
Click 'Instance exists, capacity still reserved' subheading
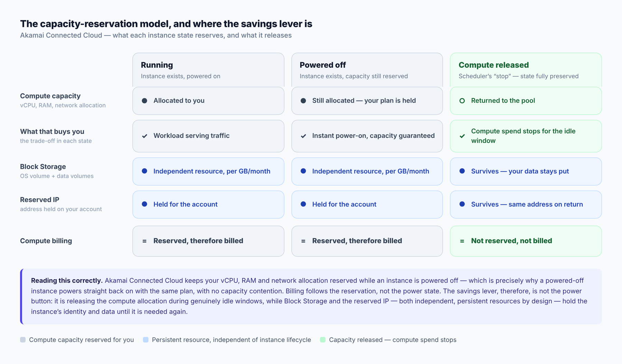click(354, 76)
